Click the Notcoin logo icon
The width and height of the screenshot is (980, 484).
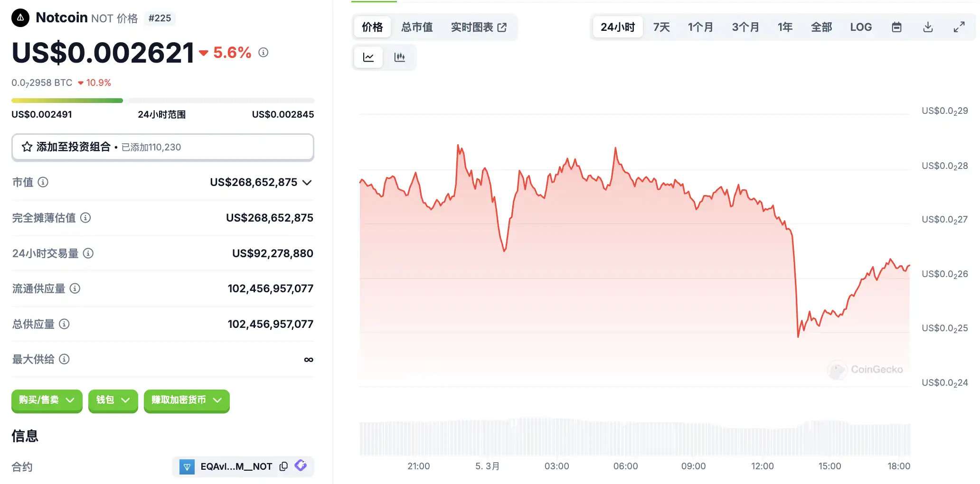(x=20, y=18)
